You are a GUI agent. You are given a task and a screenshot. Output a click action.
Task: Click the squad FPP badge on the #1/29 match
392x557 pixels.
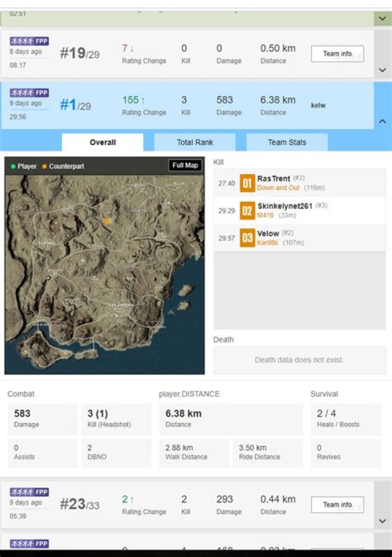(29, 93)
